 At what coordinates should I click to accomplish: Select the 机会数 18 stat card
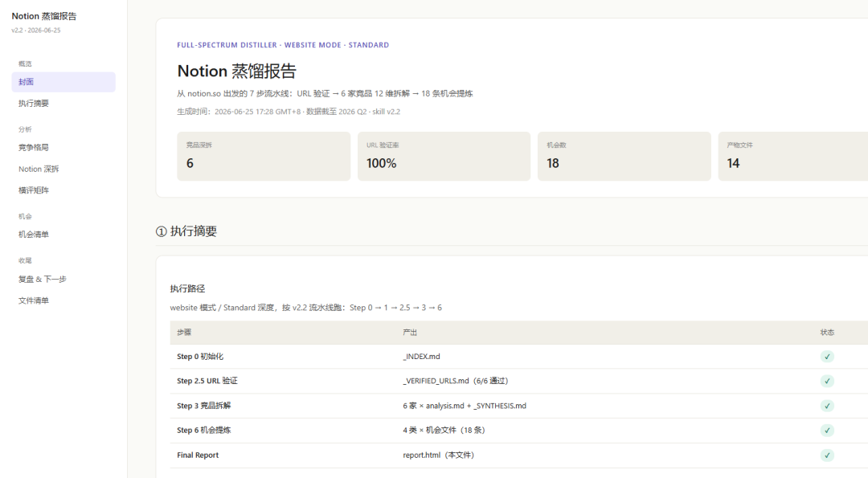[x=624, y=156]
